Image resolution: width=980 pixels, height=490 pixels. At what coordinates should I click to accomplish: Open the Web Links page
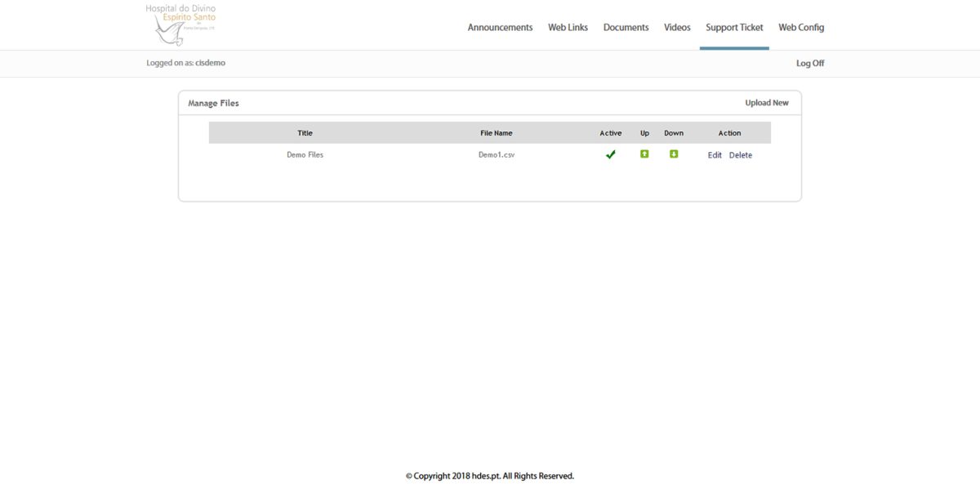(x=568, y=27)
